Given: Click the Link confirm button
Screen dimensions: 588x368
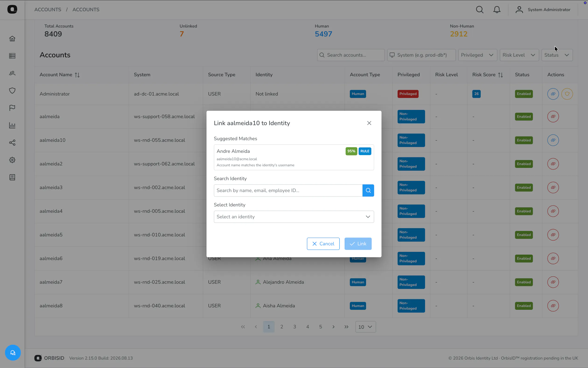Looking at the screenshot, I should 358,244.
